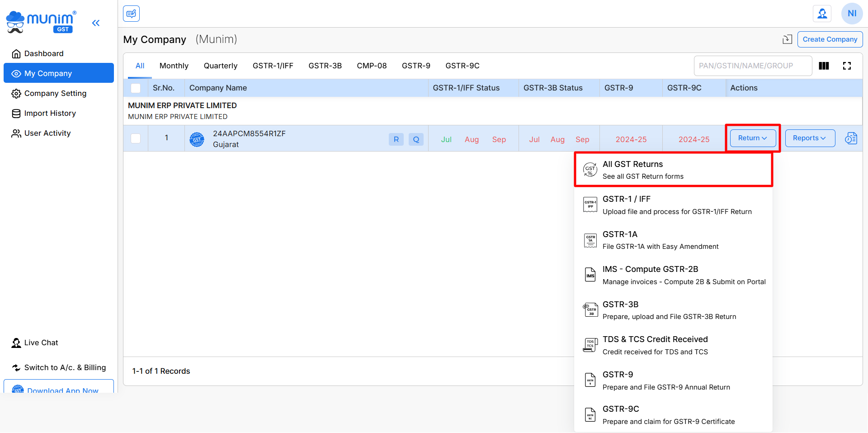The image size is (868, 433).
Task: Choose All GST Returns from menu
Action: pos(673,170)
